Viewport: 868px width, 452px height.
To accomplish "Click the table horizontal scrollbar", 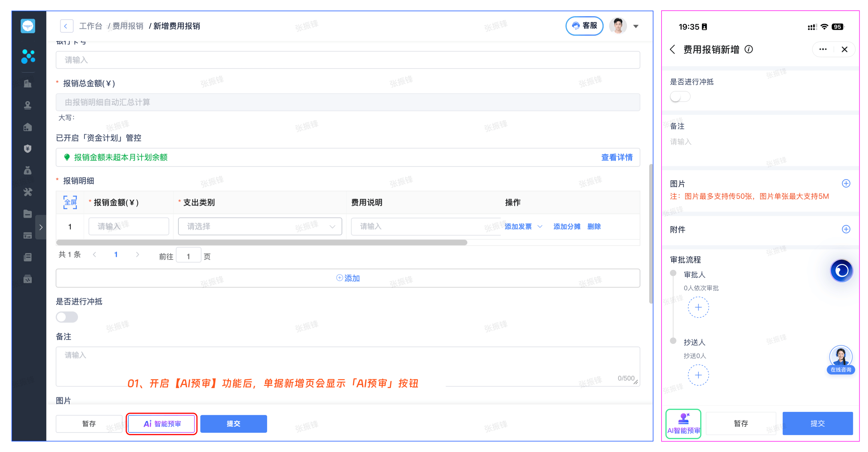I will tap(261, 243).
